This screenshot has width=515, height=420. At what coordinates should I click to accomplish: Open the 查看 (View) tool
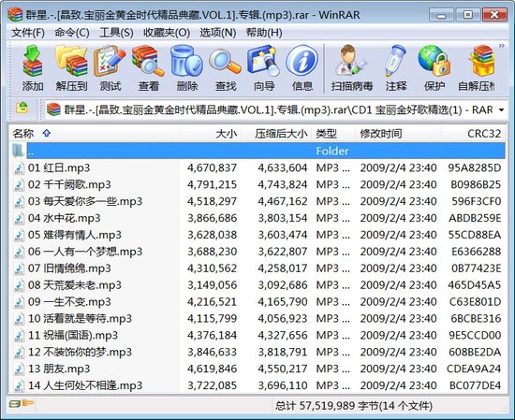tap(149, 68)
